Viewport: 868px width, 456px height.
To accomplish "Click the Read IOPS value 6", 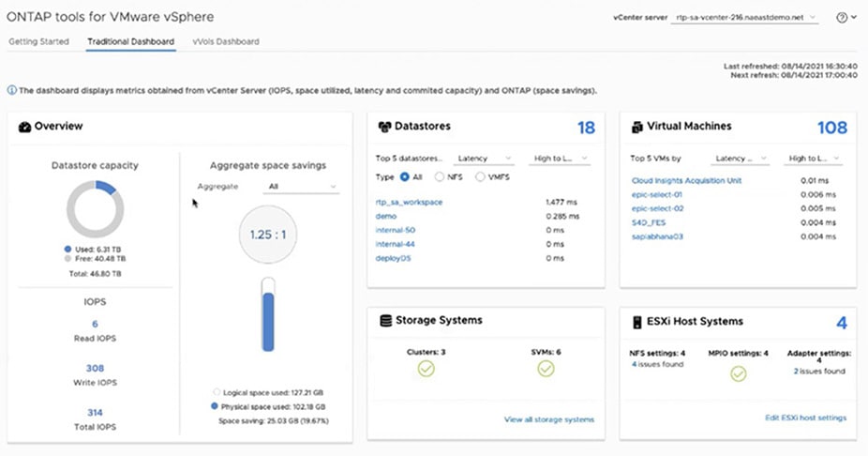I will 95,324.
